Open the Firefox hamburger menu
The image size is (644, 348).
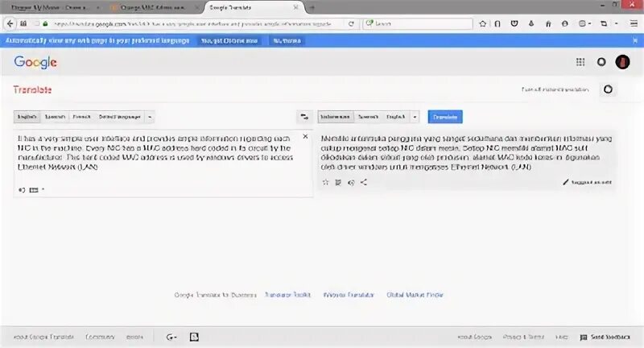tap(634, 24)
